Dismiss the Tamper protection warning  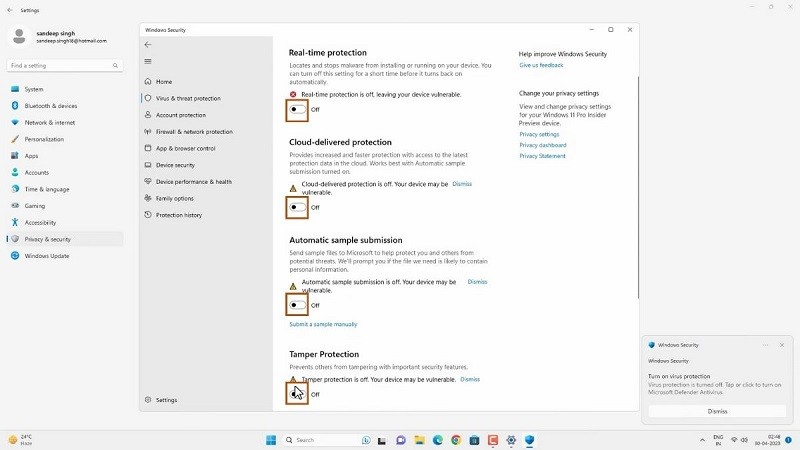tap(470, 380)
